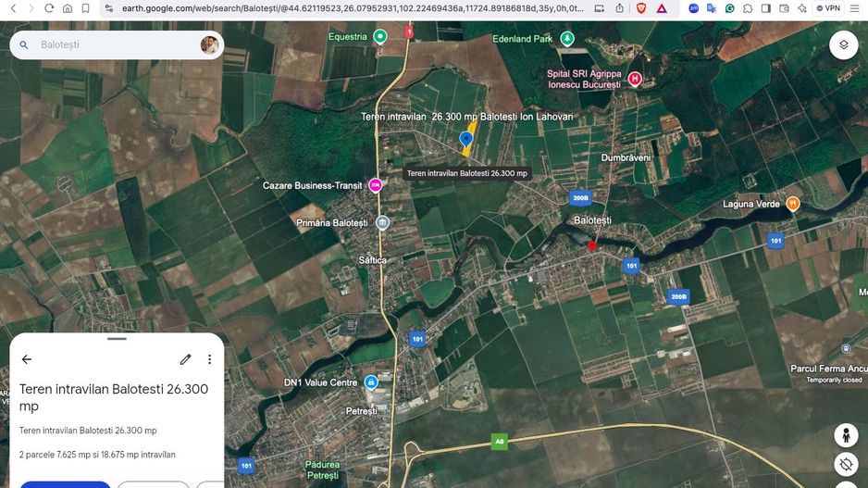Click the Teren intravilan Balotesti tooltip label
This screenshot has width=868, height=488.
tap(466, 173)
